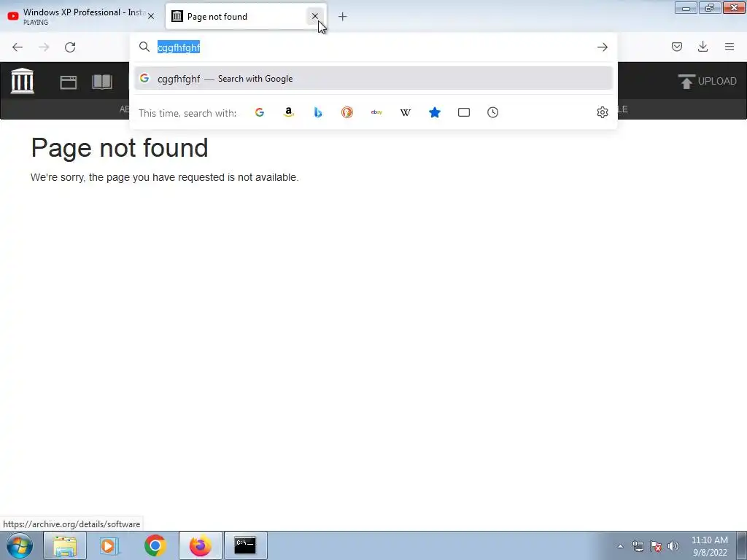Search this time with eBay
Screen dimensions: 747x560
point(376,112)
